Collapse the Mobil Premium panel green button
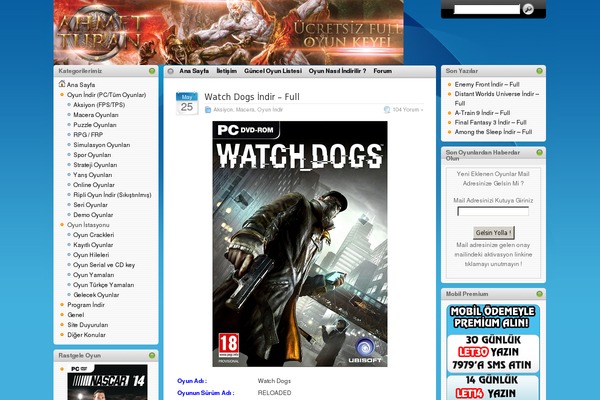The image size is (600, 400). [540, 294]
